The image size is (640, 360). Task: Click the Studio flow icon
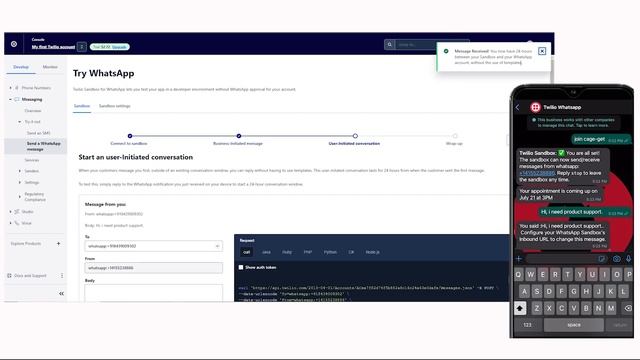point(17,211)
